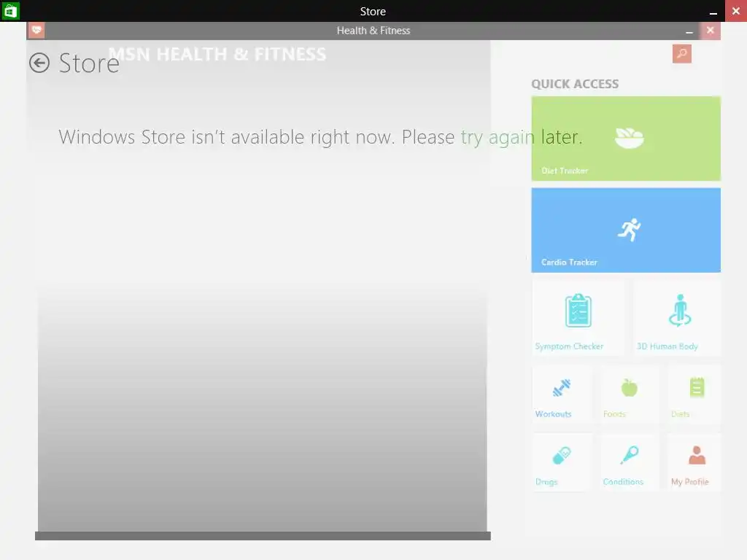Open the Diets tile
This screenshot has width=747, height=560.
694,394
